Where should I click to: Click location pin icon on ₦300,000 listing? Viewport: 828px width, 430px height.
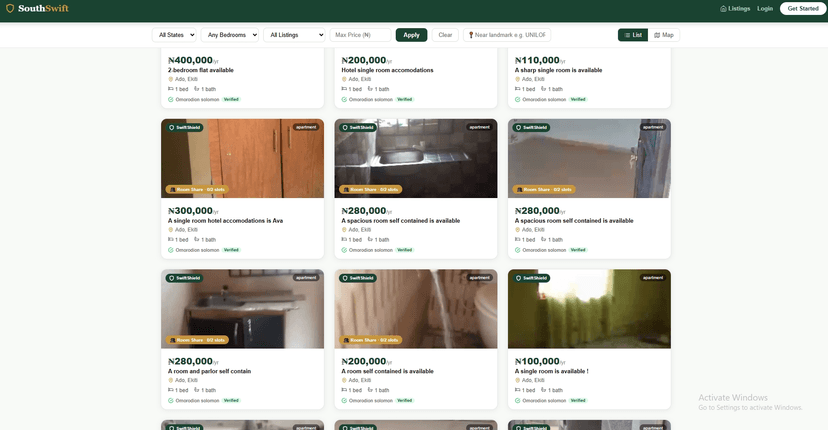[x=171, y=230]
